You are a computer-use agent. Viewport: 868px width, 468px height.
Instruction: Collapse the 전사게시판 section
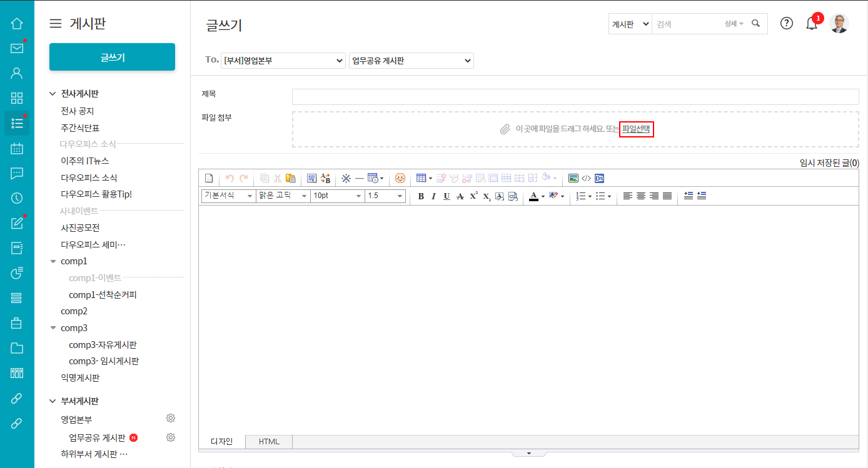click(53, 94)
